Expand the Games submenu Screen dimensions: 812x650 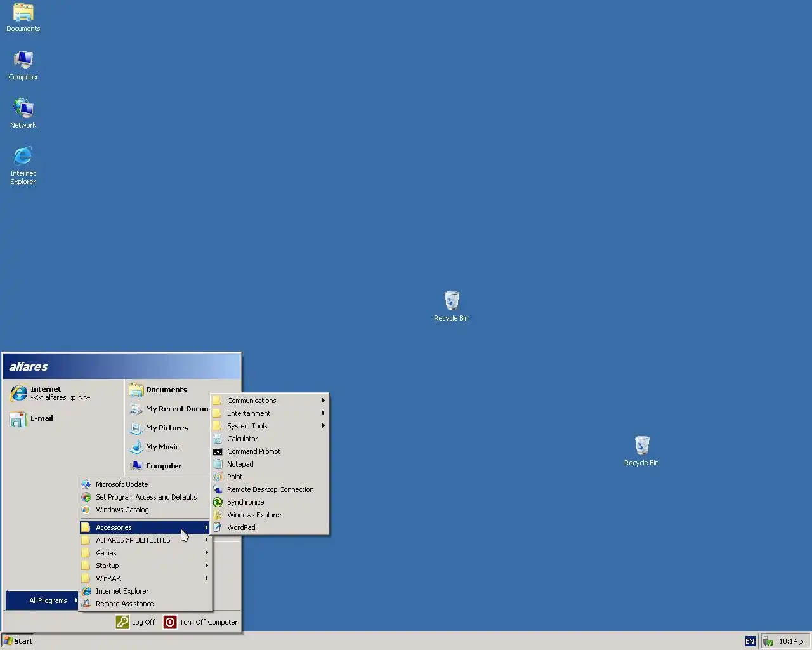[x=145, y=553]
